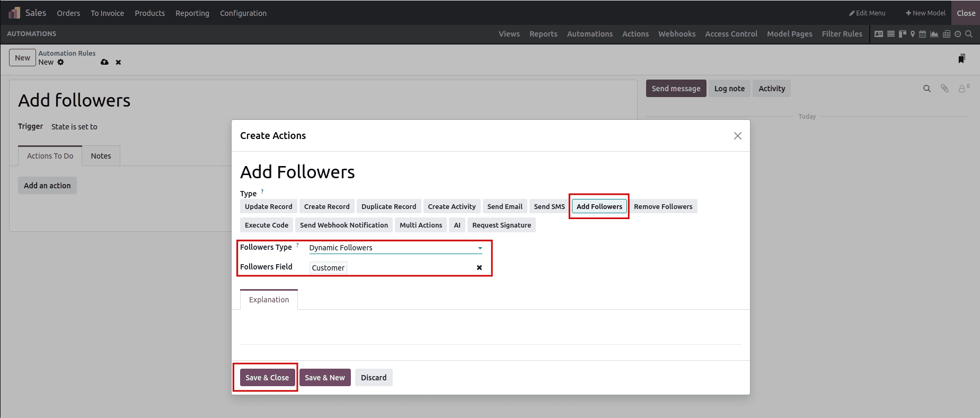This screenshot has height=418, width=980.
Task: Open the activity clock view icon
Action: (x=958, y=34)
